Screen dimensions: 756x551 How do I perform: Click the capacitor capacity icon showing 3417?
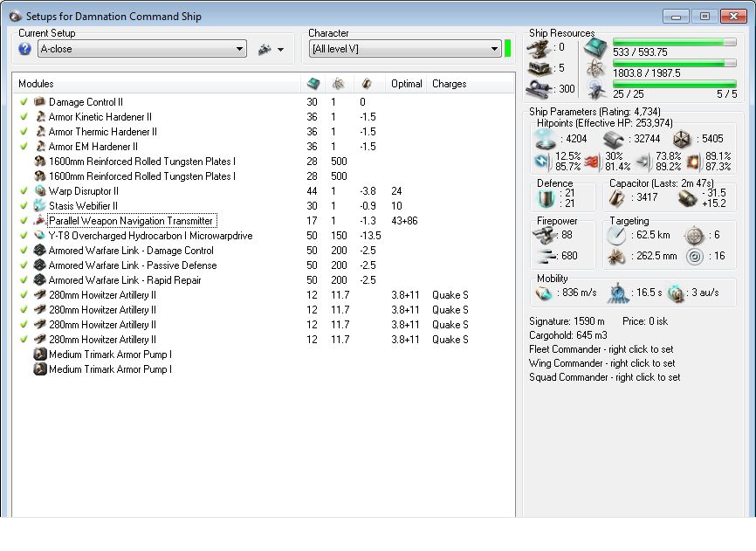point(617,197)
